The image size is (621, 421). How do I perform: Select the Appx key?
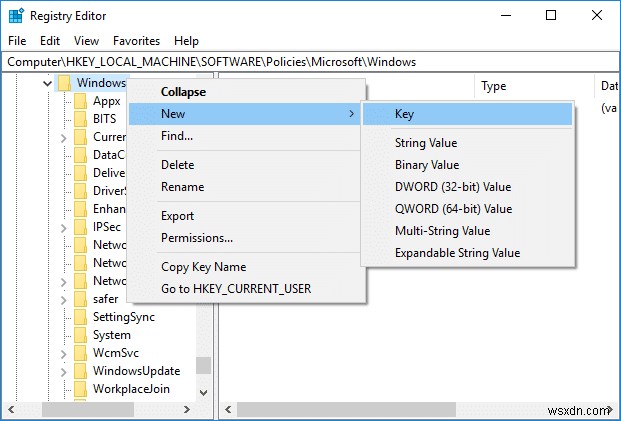[107, 101]
